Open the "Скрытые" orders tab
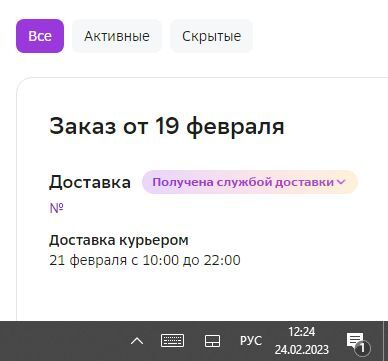Screen dimensions: 388x361 tap(211, 36)
